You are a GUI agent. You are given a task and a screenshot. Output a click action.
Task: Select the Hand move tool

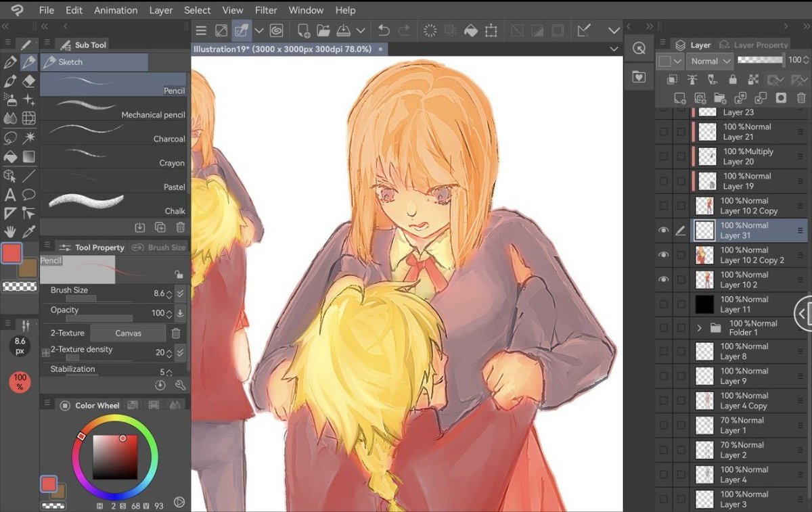click(x=10, y=232)
